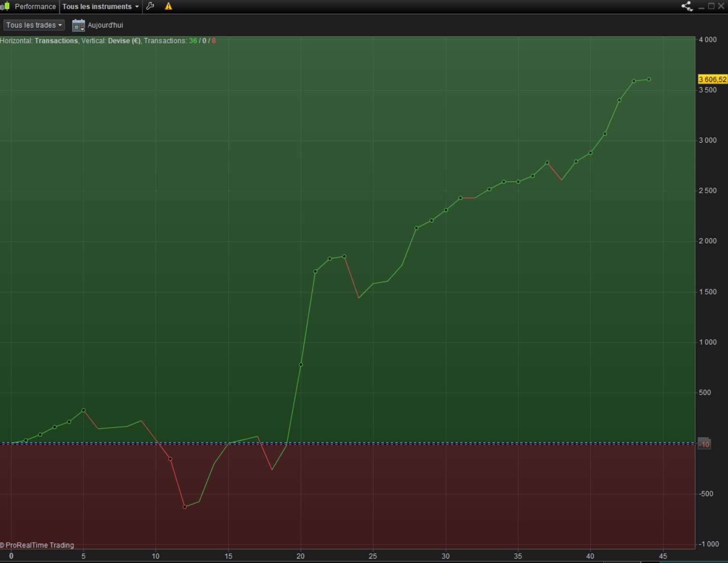Select the last data point on curve
Viewport: 728px width, 563px height.
[649, 80]
